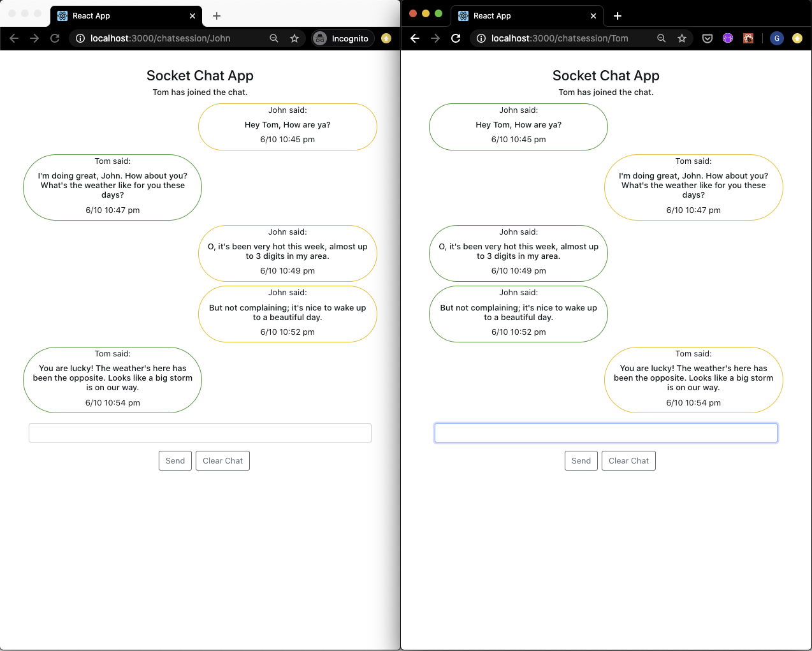The height and width of the screenshot is (651, 812).
Task: Click 'O, it's been very hot' message in Tom's window
Action: 519,251
